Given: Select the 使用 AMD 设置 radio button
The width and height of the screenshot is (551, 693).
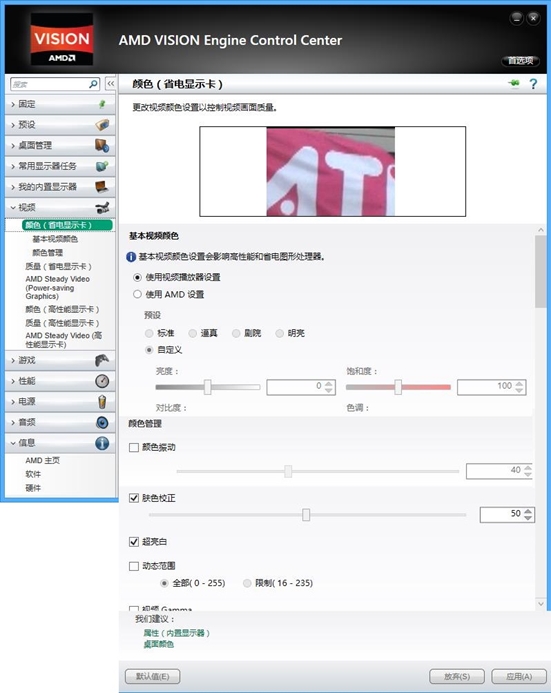Looking at the screenshot, I should (x=137, y=294).
